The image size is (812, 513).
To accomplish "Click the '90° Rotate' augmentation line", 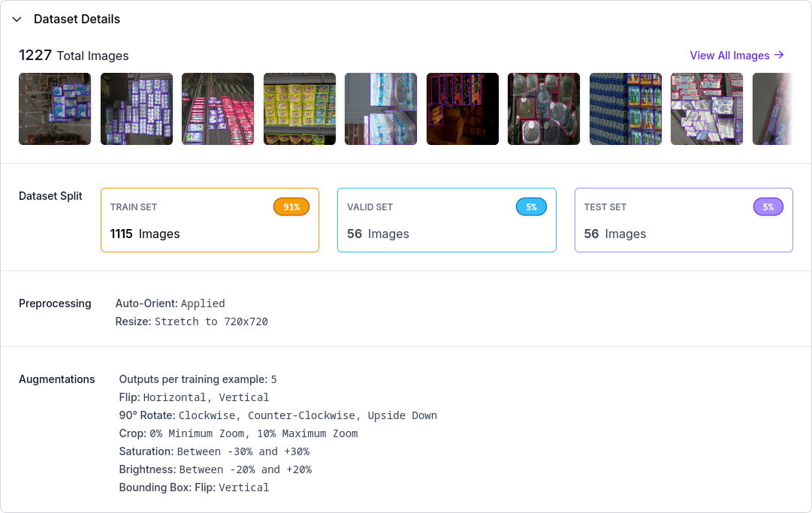I will 278,415.
